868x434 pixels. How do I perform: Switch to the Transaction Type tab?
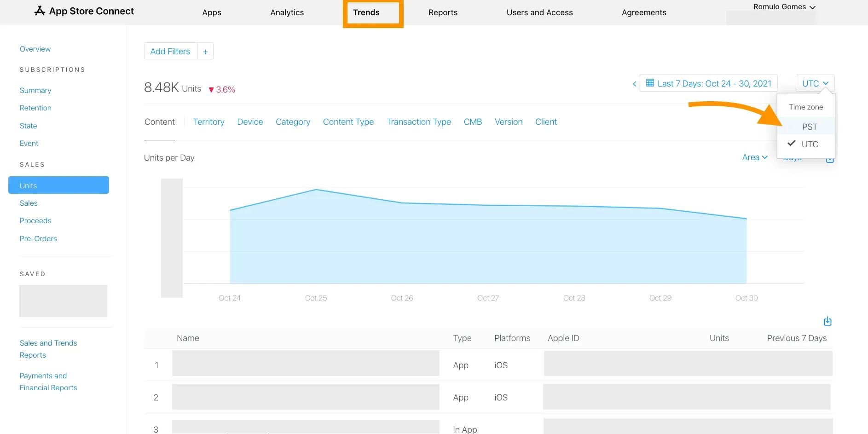(419, 122)
